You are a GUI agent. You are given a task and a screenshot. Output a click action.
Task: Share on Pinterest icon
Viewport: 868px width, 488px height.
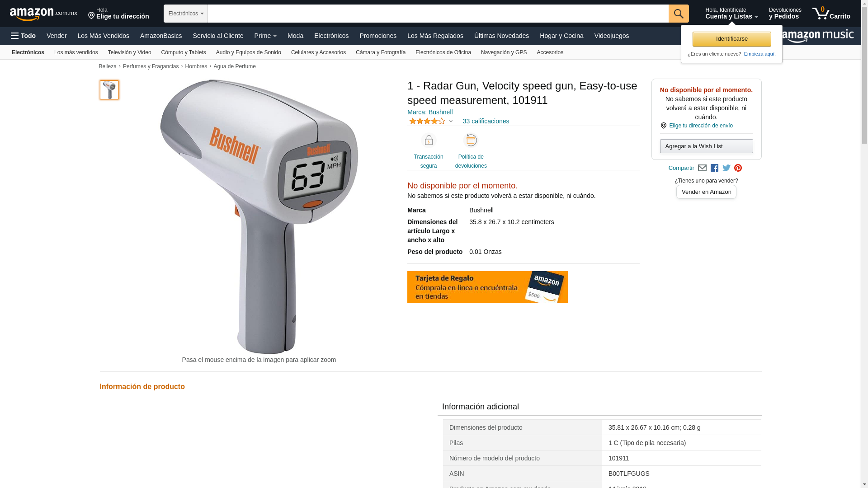point(738,168)
